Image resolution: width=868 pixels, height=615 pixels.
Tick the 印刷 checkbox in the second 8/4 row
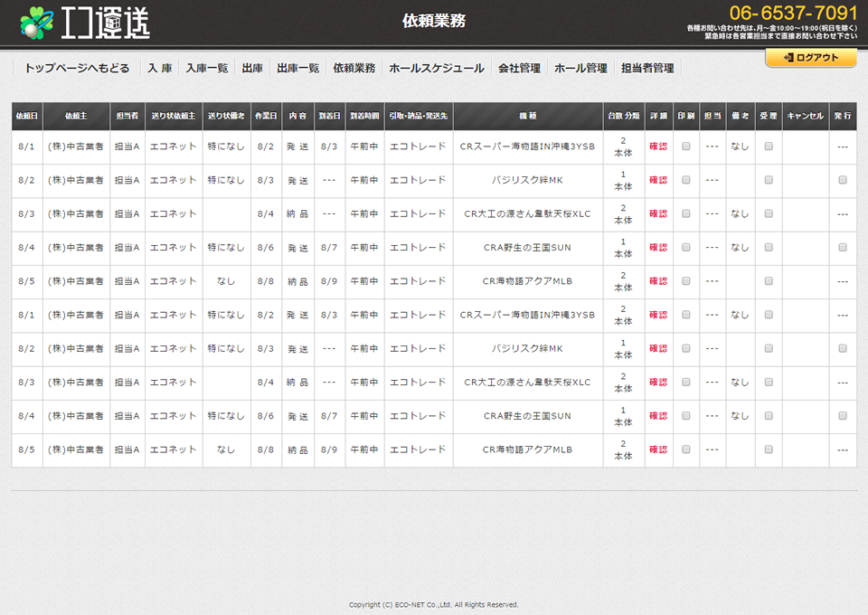[686, 416]
